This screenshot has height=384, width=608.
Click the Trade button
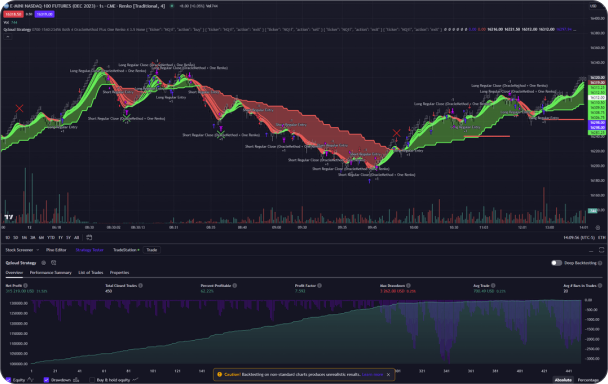[152, 250]
